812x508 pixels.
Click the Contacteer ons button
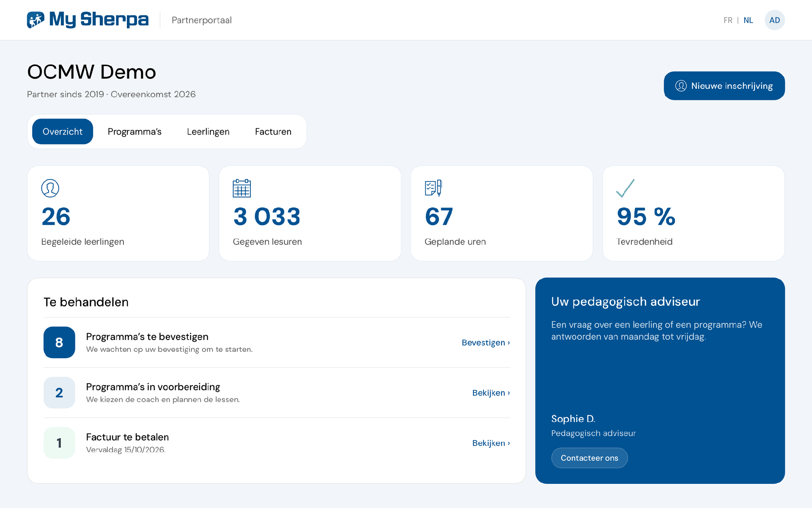click(589, 458)
